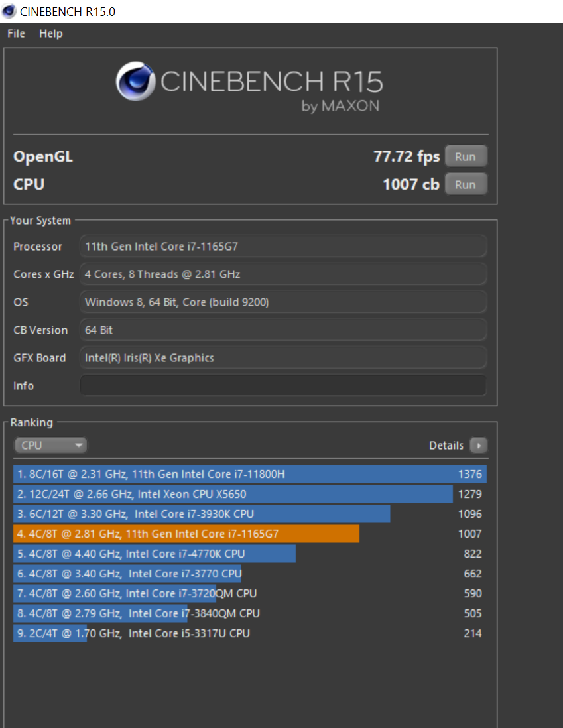Select ranking row i7-3840QM
This screenshot has width=563, height=728.
tap(250, 614)
